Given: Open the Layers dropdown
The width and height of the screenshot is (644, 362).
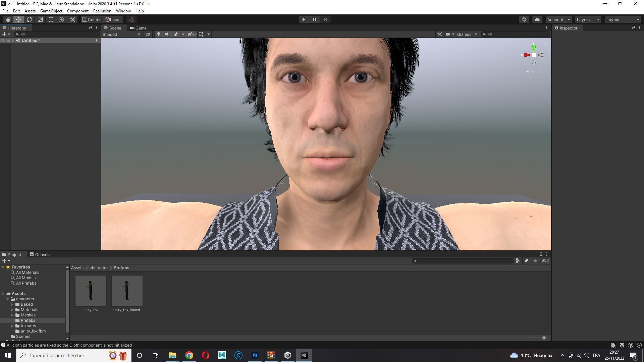Looking at the screenshot, I should point(588,19).
